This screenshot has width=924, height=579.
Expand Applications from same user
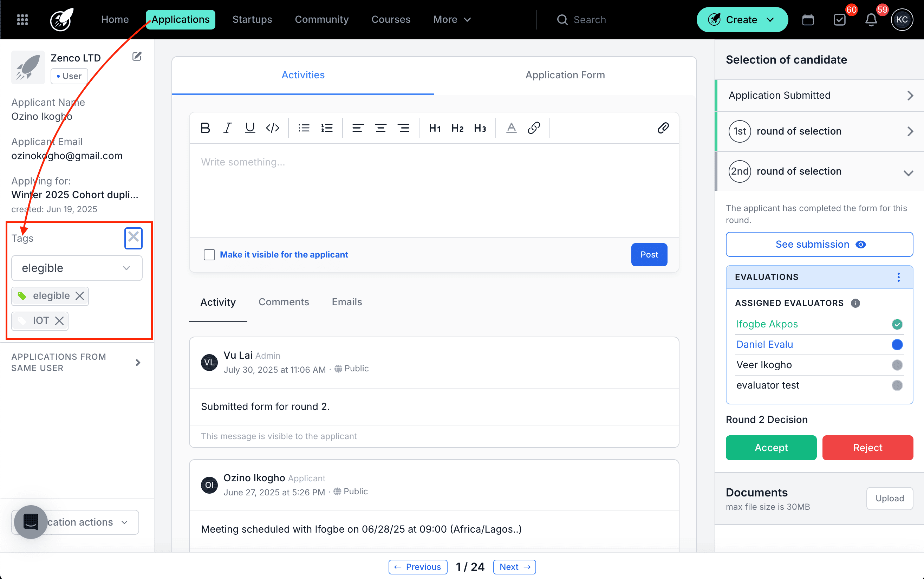point(138,362)
